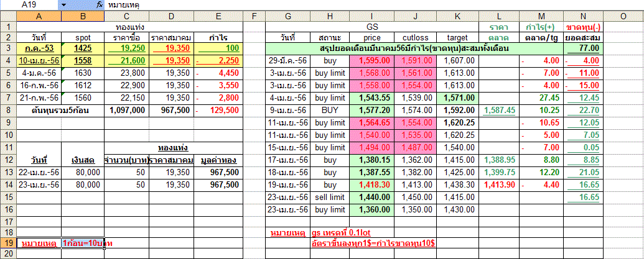Select column A header
Image resolution: width=644 pixels, height=259 pixels.
39,16
